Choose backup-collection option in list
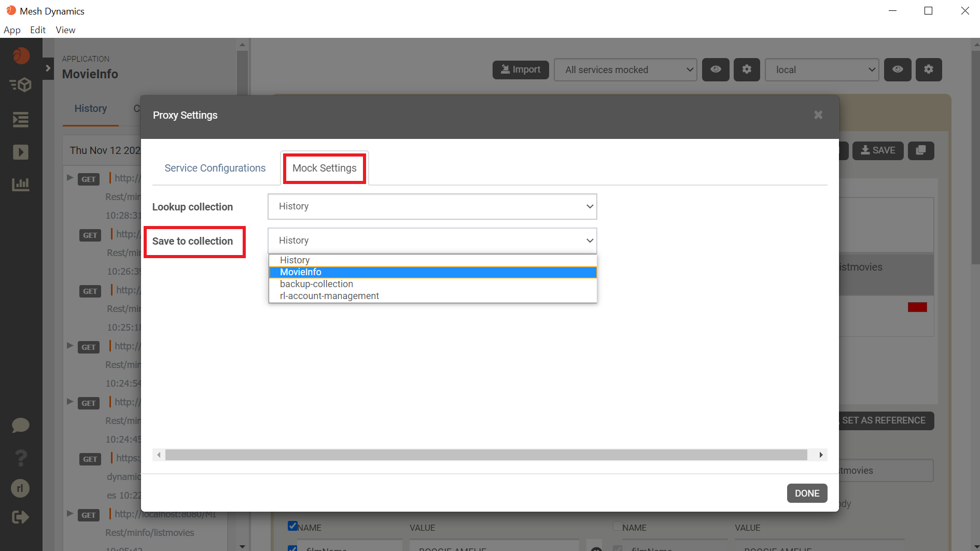The width and height of the screenshot is (980, 551). (x=432, y=284)
